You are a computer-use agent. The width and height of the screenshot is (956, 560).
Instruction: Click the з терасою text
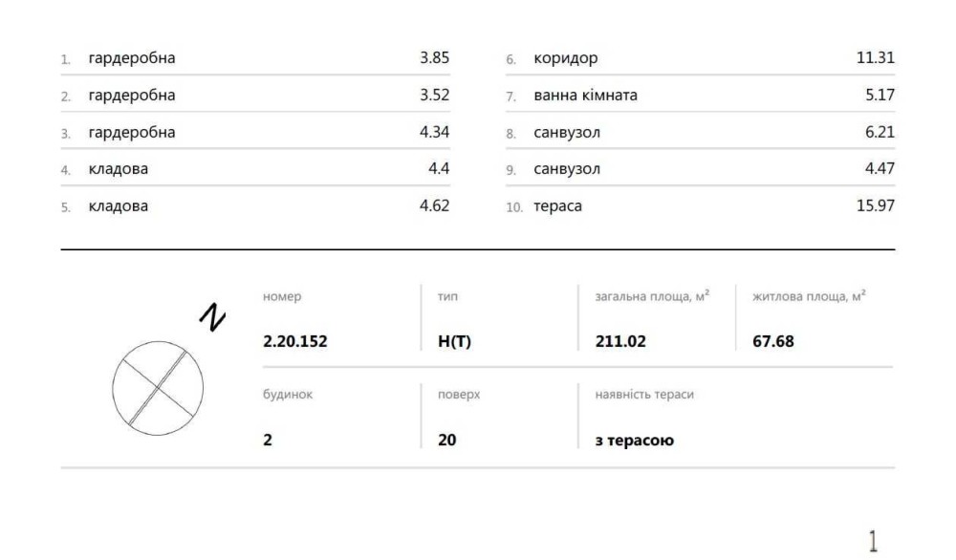[635, 441]
